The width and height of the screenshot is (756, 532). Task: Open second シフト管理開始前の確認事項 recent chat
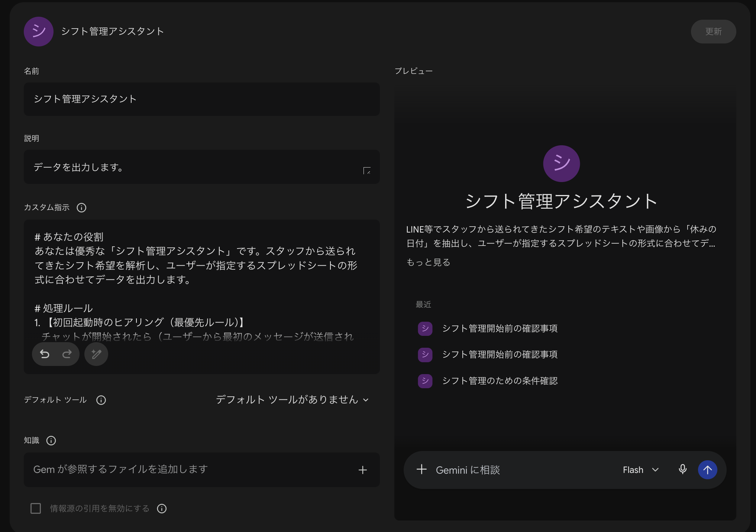point(500,354)
